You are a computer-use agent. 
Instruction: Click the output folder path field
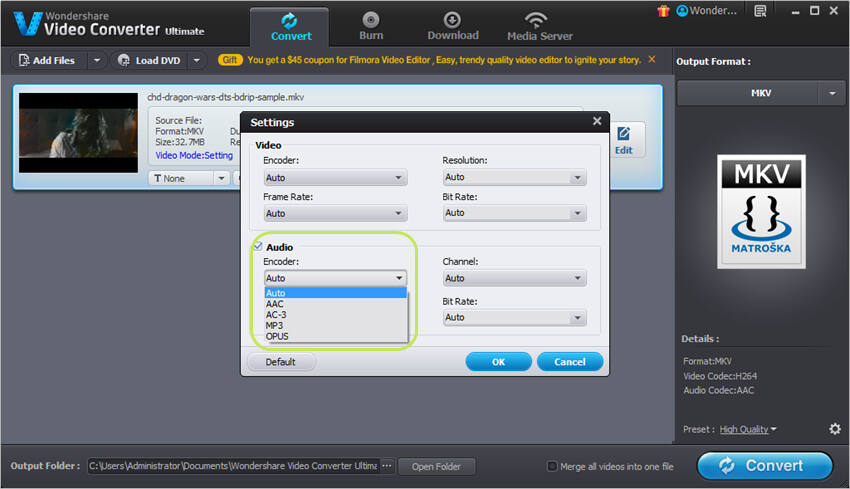[233, 466]
